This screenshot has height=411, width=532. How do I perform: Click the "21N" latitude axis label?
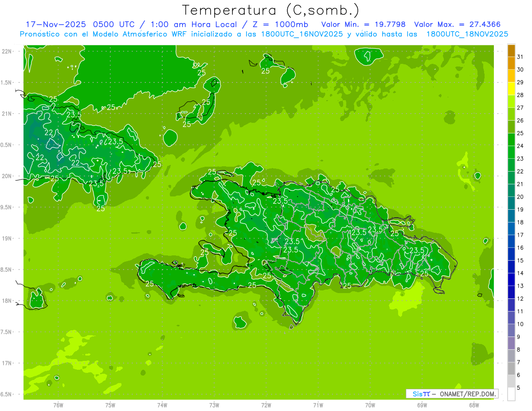[7, 114]
